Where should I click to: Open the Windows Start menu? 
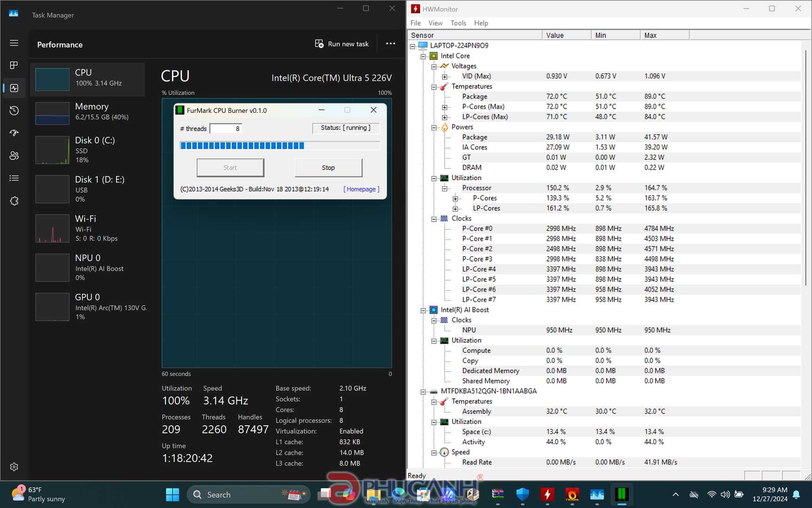[172, 495]
